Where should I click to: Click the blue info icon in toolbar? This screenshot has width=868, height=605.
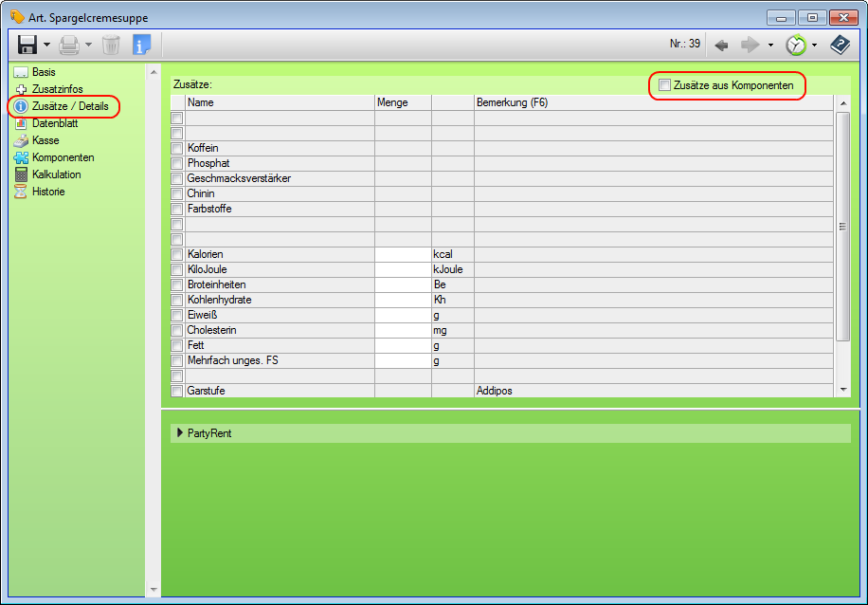141,45
